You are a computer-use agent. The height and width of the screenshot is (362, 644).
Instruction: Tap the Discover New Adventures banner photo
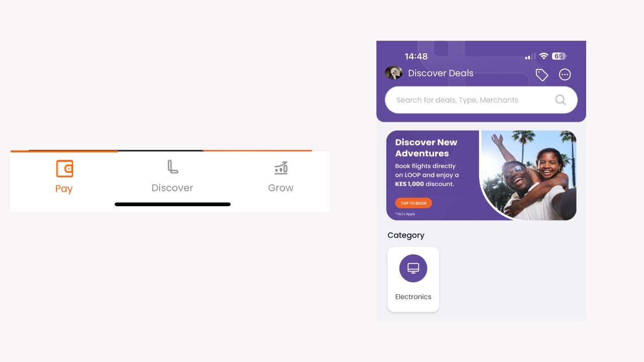(528, 175)
